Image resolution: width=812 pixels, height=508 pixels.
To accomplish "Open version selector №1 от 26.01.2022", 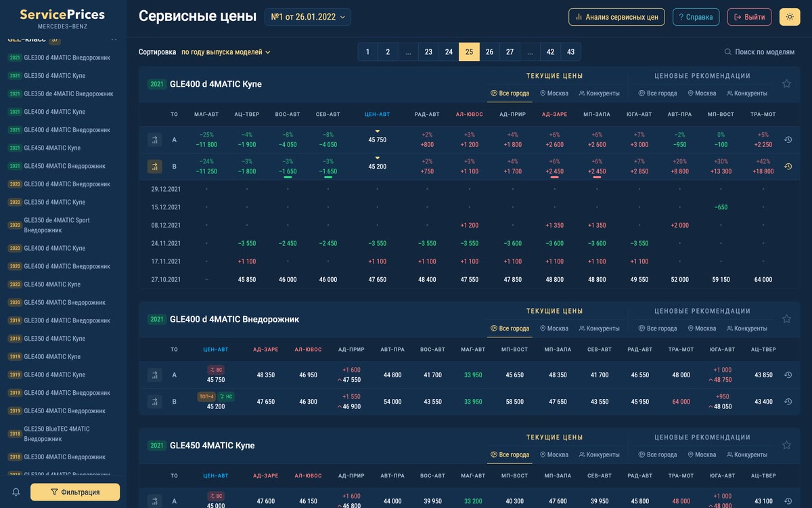I will point(308,17).
